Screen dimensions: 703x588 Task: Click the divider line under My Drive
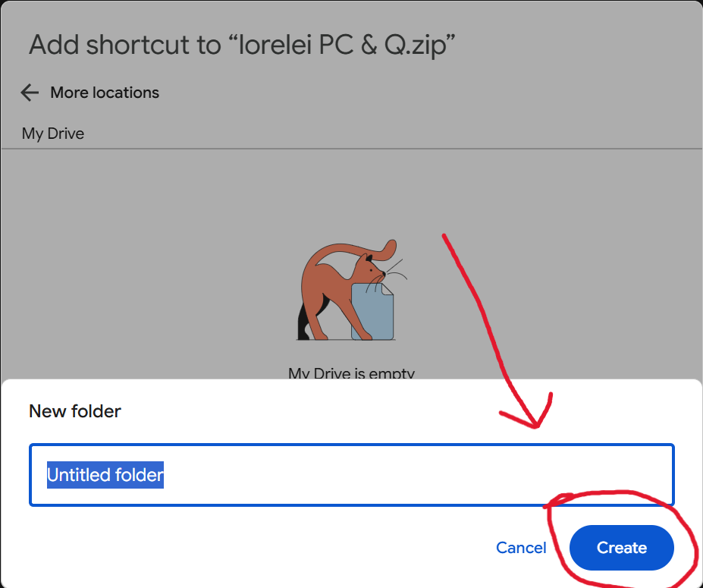tap(352, 149)
